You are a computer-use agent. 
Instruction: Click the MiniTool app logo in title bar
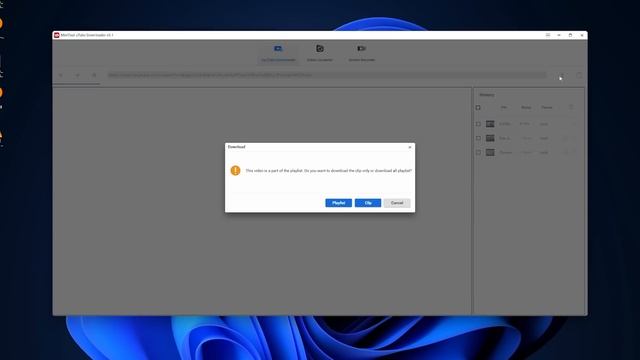[57, 35]
